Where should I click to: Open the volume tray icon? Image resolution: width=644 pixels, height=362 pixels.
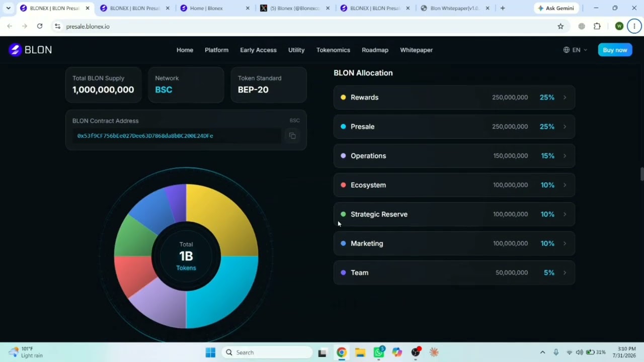579,352
